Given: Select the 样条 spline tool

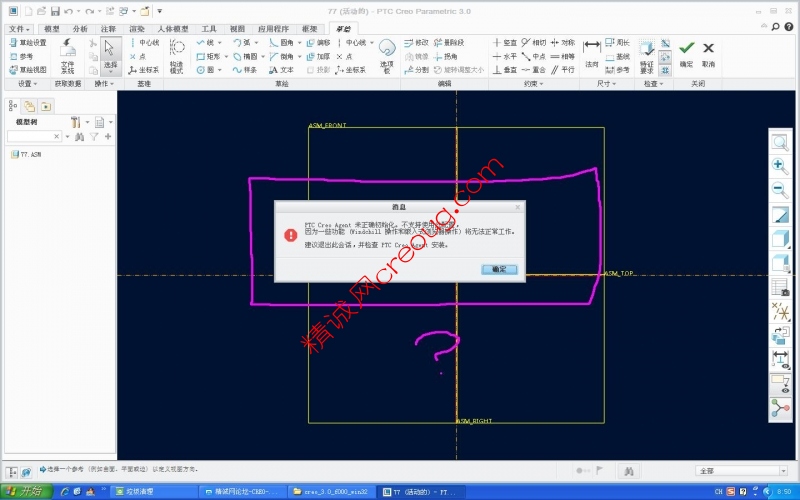Looking at the screenshot, I should click(245, 70).
